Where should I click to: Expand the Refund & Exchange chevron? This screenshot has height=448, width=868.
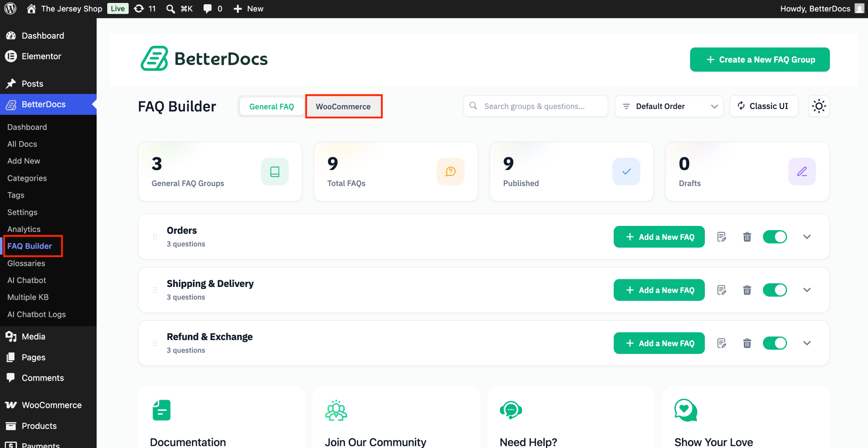[x=807, y=343]
